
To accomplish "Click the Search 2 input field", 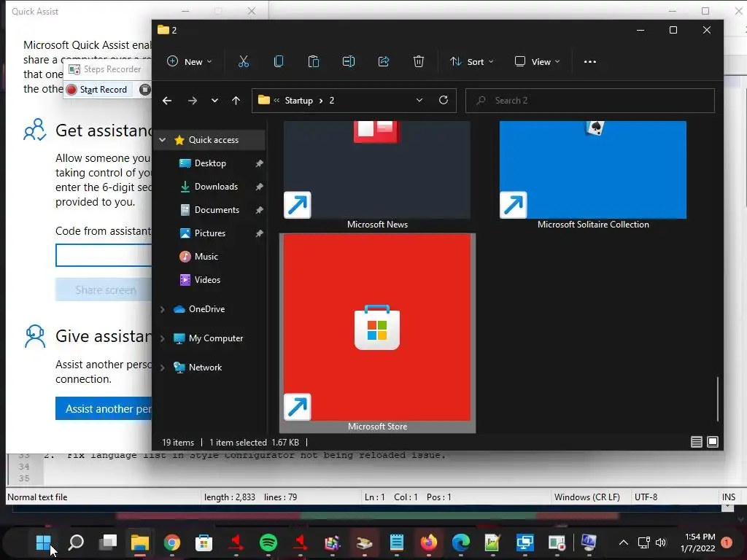I will [x=589, y=101].
